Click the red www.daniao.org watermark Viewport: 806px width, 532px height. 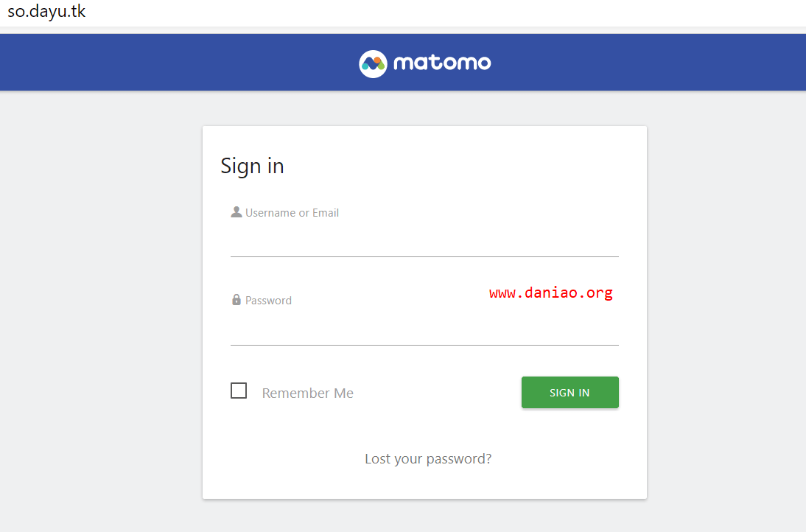tap(551, 293)
